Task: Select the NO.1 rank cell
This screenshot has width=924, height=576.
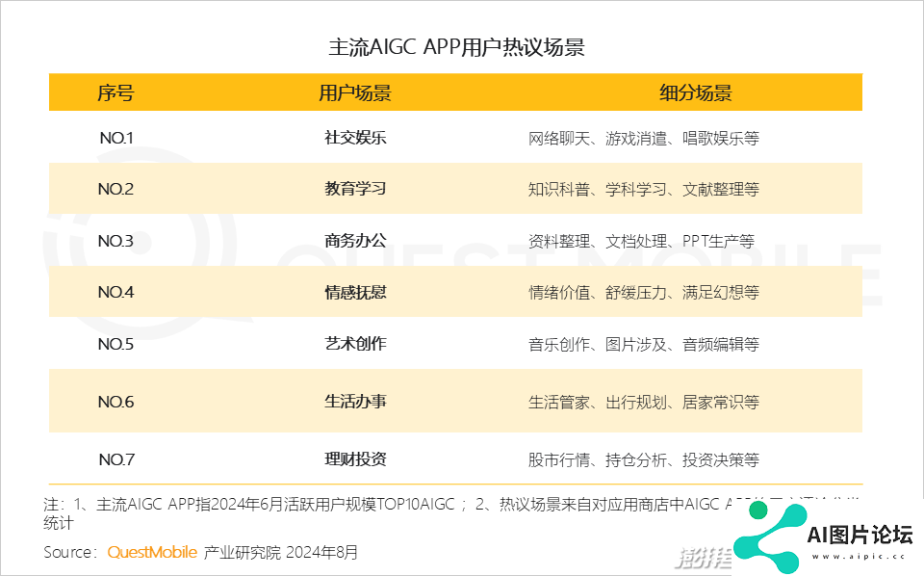Action: (116, 138)
